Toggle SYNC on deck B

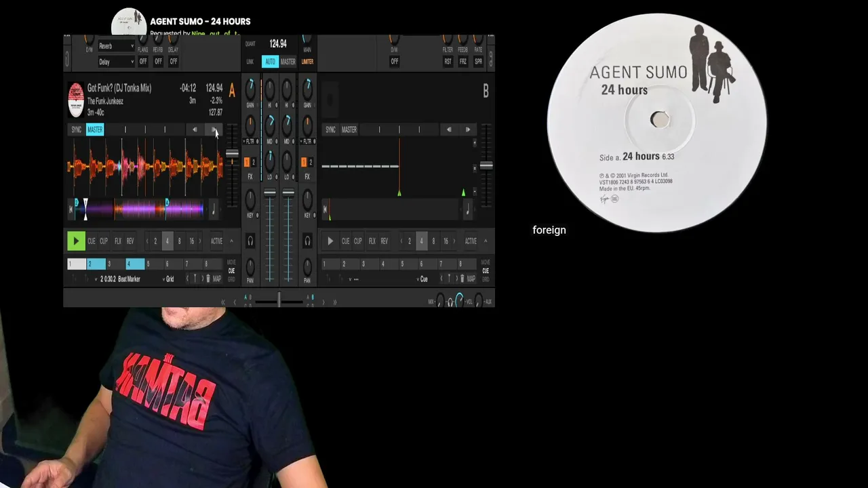click(x=330, y=129)
